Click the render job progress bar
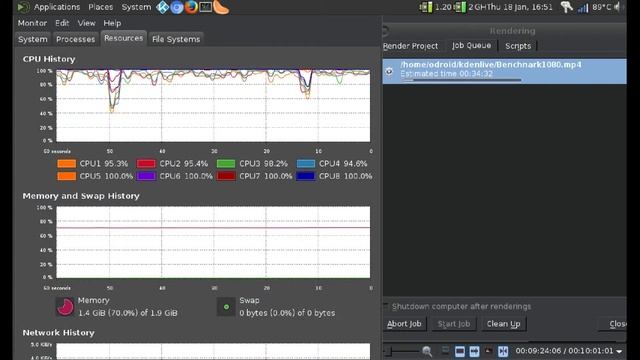This screenshot has width=640, height=360. click(461, 80)
